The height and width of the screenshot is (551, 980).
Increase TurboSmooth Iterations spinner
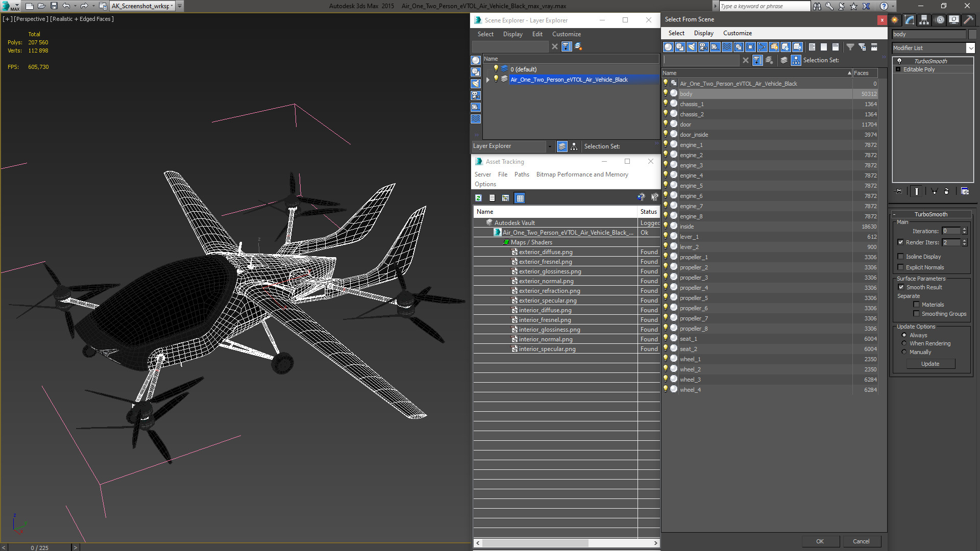coord(965,229)
